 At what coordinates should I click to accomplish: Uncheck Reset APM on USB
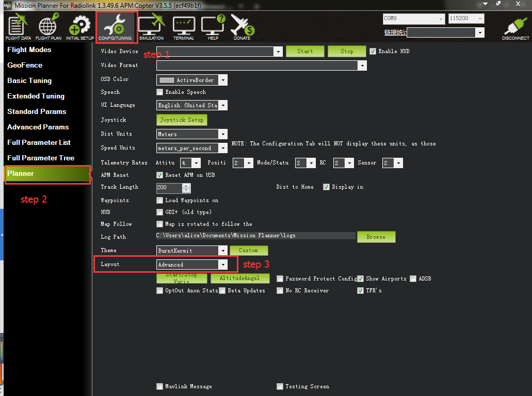click(160, 175)
